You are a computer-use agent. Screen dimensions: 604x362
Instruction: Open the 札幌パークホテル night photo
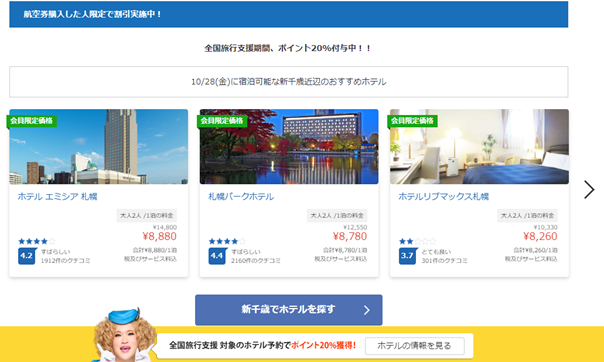pyautogui.click(x=289, y=147)
